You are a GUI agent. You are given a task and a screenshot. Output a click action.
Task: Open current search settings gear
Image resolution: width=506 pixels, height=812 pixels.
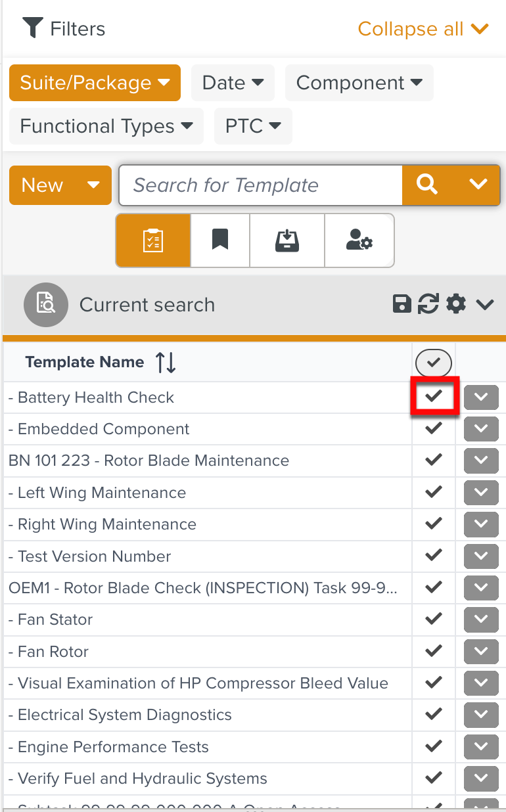[x=456, y=304]
